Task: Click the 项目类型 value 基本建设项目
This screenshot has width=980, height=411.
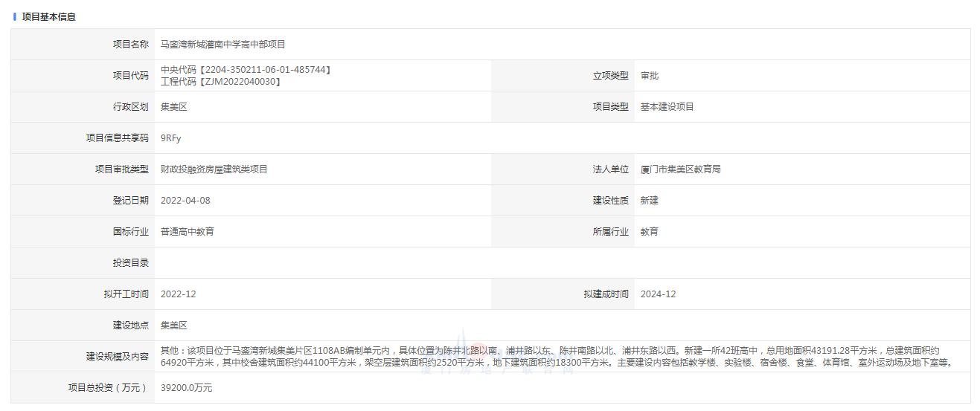Action: click(667, 107)
